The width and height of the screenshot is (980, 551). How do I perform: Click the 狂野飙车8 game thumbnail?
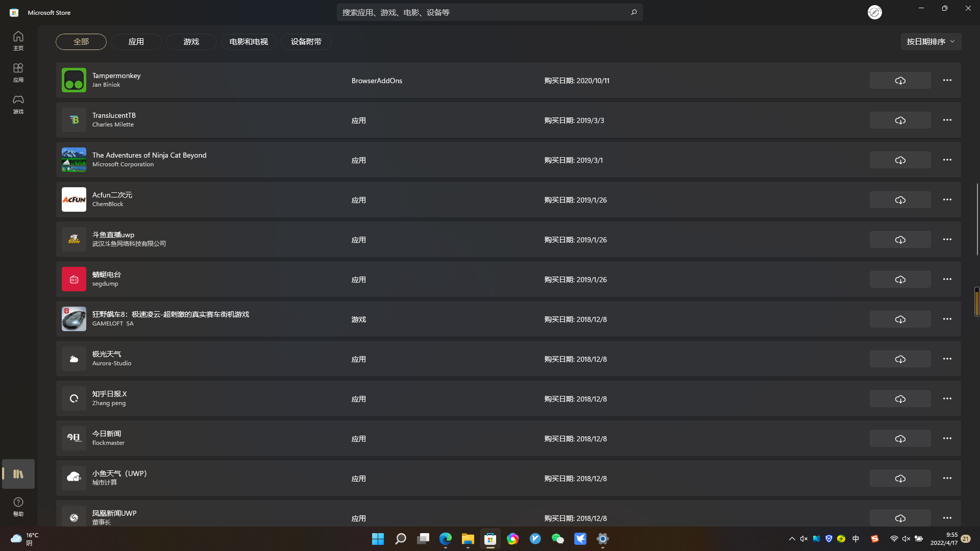[74, 319]
